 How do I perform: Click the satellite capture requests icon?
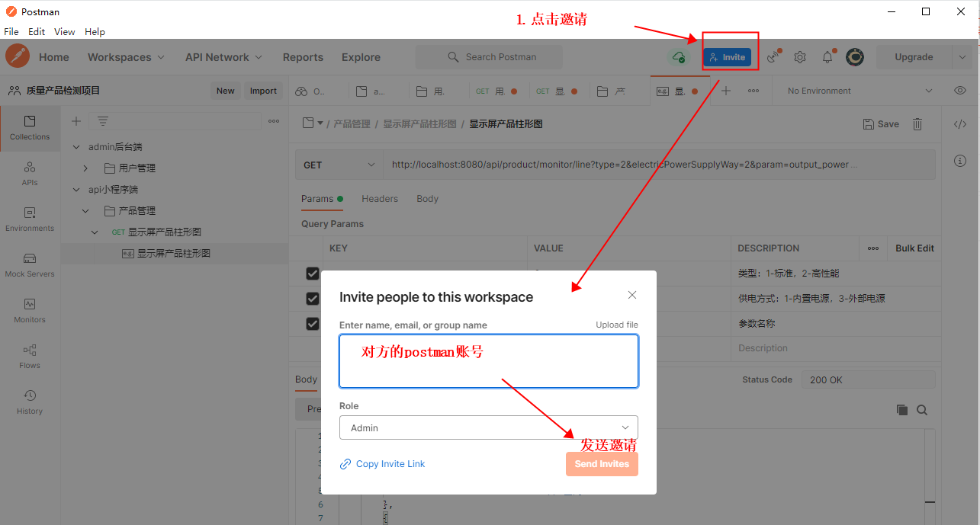[x=774, y=57]
